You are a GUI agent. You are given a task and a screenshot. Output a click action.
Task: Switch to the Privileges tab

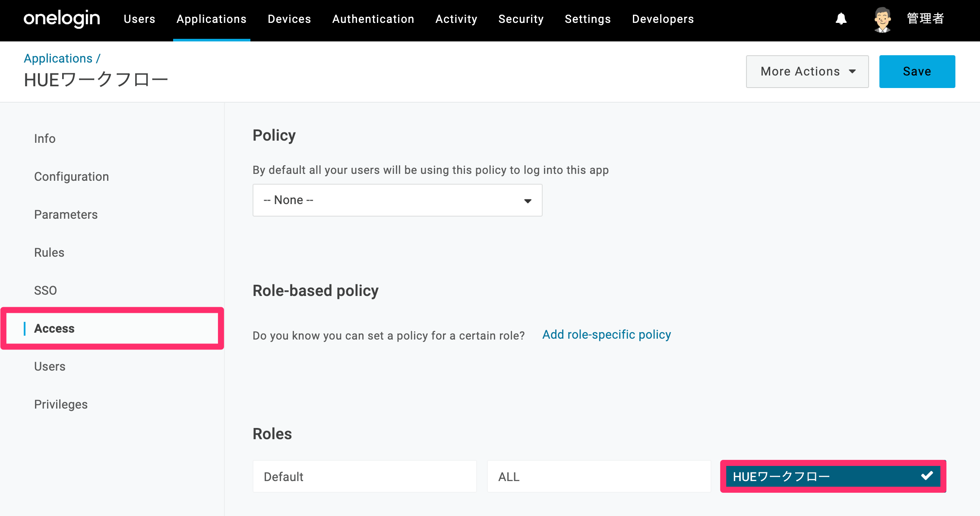(x=61, y=404)
